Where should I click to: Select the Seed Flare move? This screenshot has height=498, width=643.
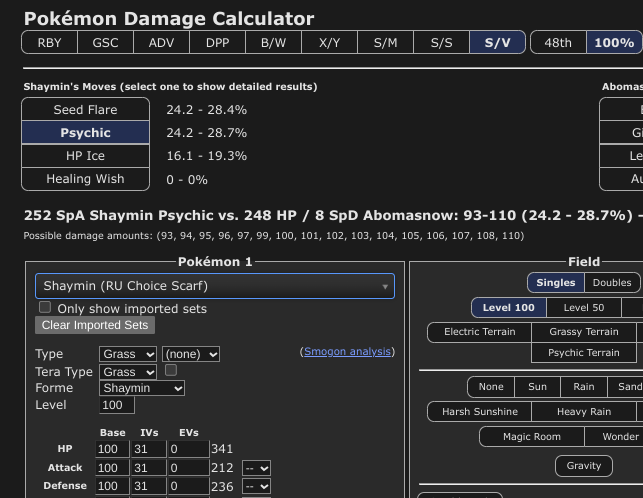[x=85, y=110]
